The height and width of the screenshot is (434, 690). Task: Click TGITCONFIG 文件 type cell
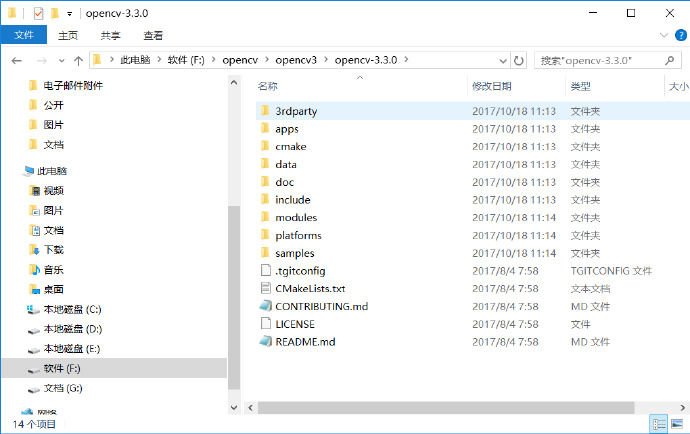coord(611,271)
